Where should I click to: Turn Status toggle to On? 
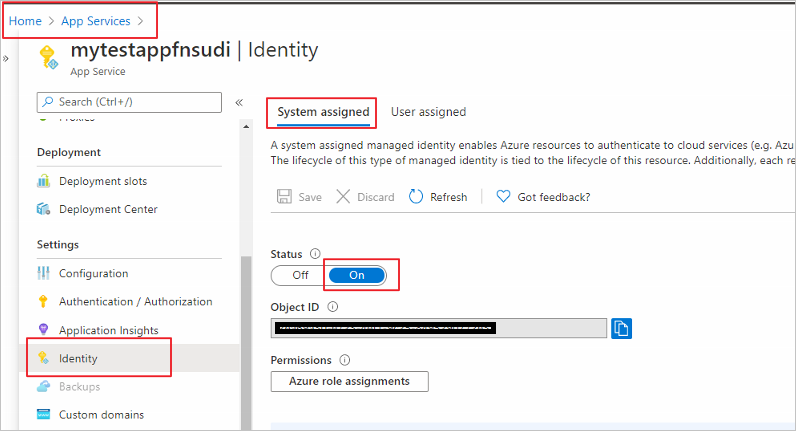click(357, 275)
